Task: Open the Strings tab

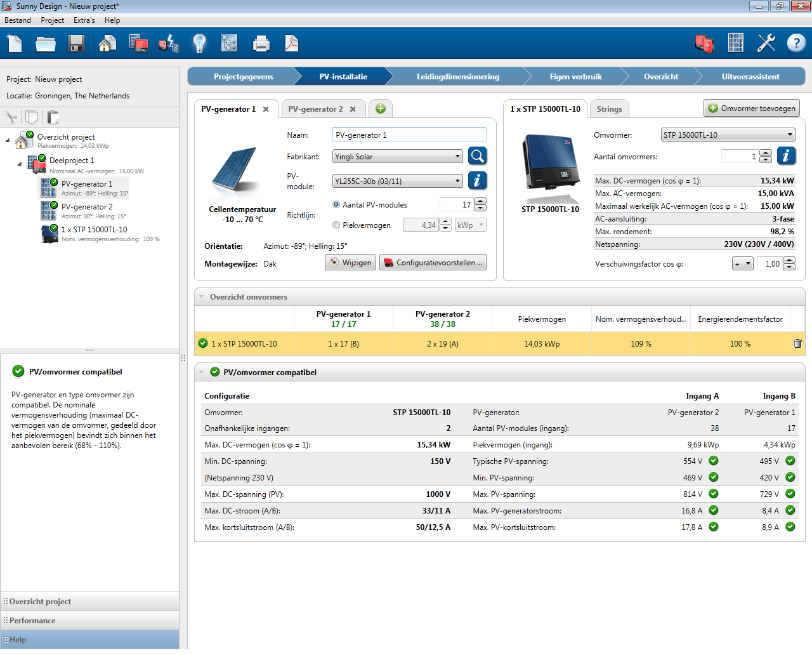Action: pyautogui.click(x=609, y=109)
